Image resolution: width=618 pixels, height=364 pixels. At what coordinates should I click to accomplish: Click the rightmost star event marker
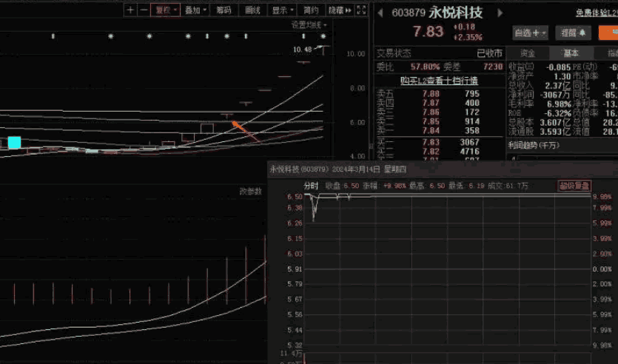(323, 36)
